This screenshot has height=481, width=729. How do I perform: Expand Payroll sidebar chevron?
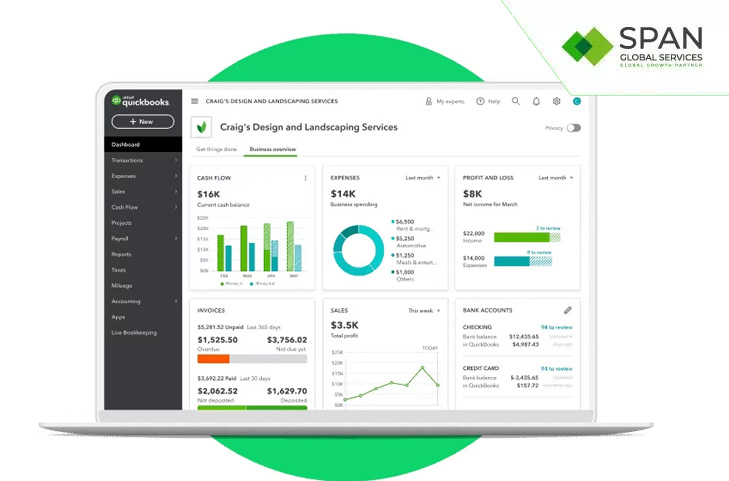click(x=176, y=238)
